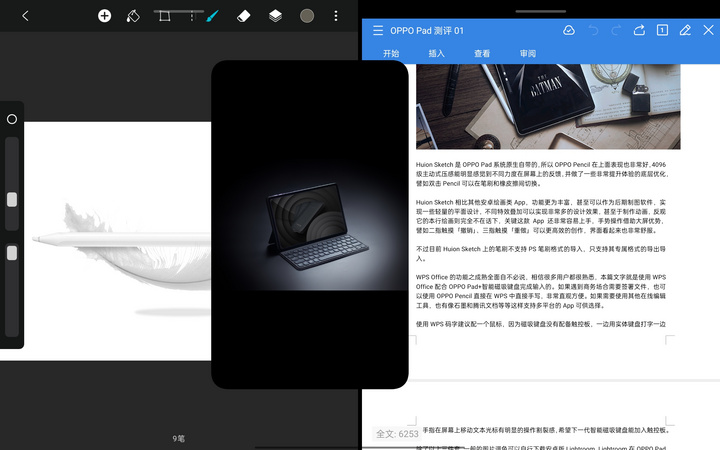Screen dimensions: 720x450
Task: Select the eraser tool
Action: [243, 16]
